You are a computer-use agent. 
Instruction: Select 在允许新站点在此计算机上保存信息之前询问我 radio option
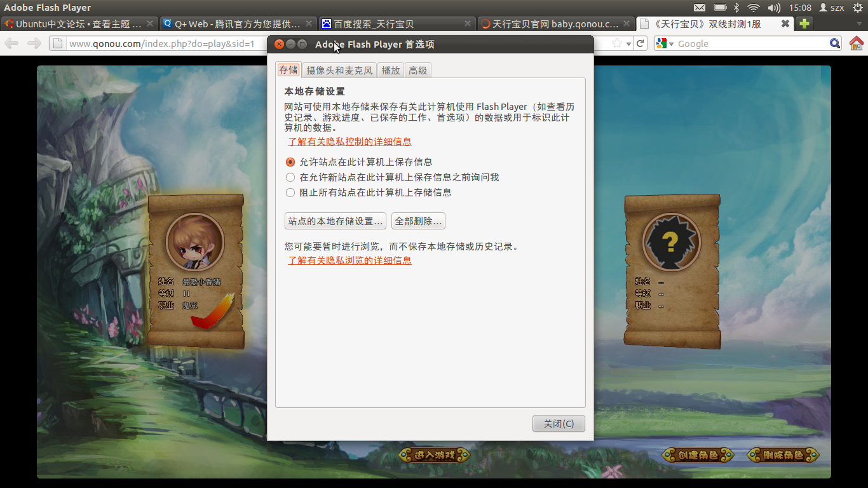[x=393, y=177]
